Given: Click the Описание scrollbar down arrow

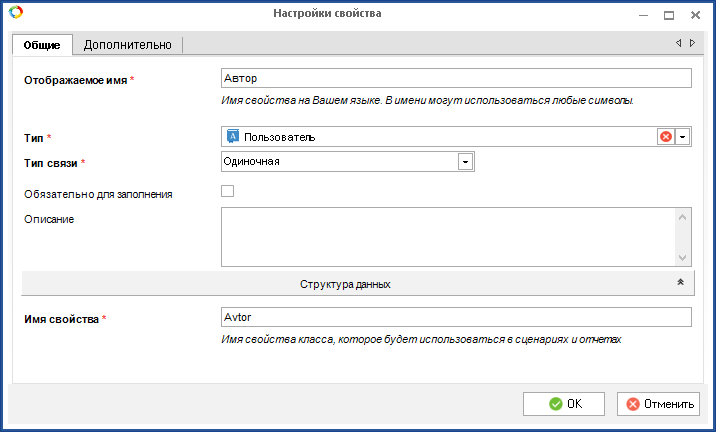Looking at the screenshot, I should (x=683, y=258).
